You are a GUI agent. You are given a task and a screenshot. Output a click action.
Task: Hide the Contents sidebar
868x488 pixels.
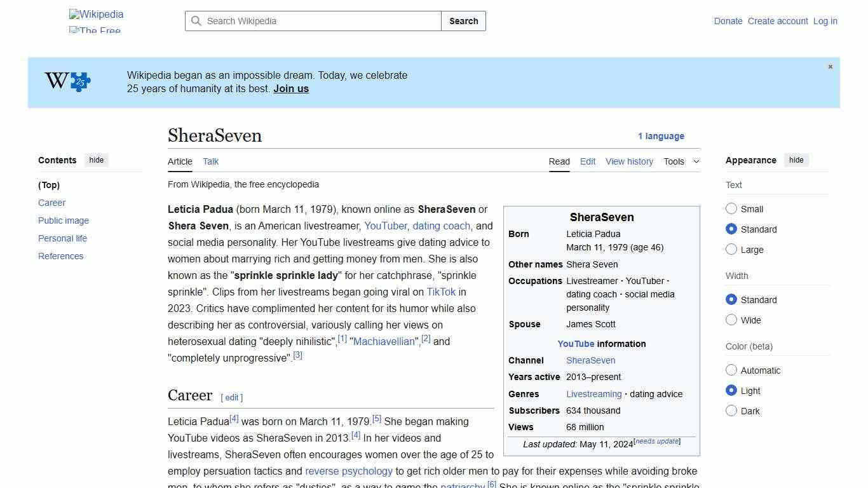click(96, 160)
